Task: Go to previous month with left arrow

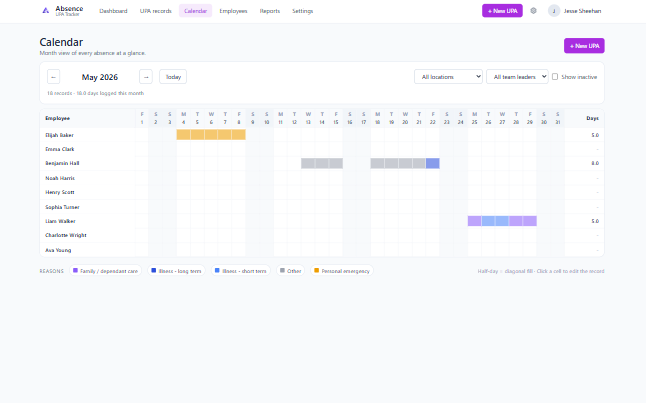Action: click(x=54, y=77)
